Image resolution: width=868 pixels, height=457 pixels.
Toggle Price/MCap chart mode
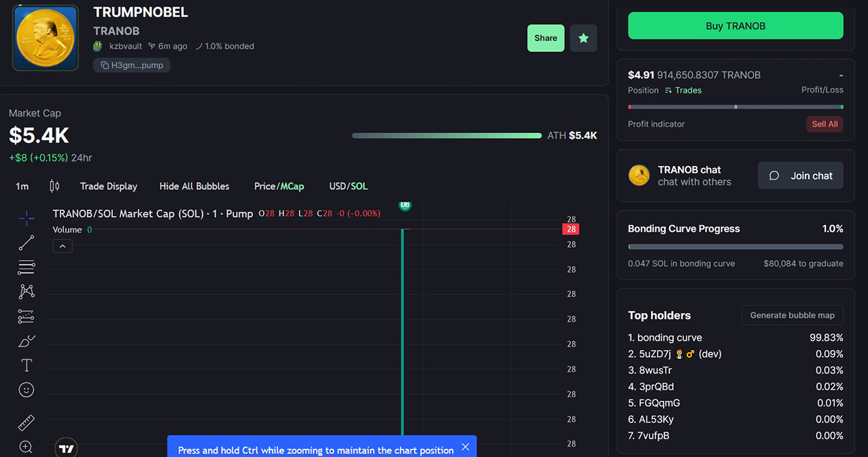click(x=279, y=186)
